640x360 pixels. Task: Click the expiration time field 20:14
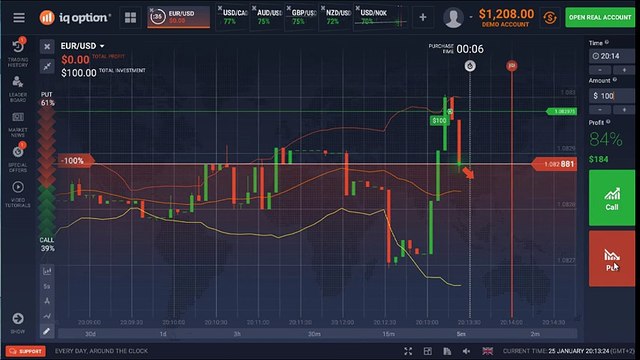coord(611,56)
